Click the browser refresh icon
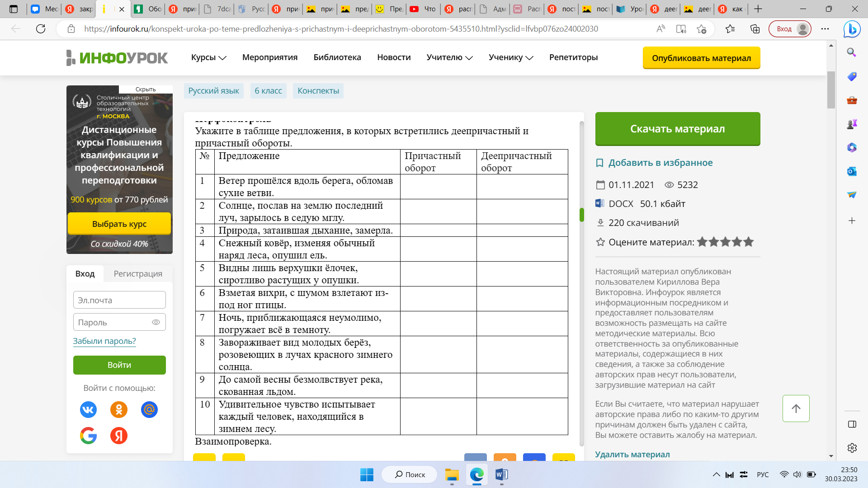The width and height of the screenshot is (868, 488). point(41,29)
